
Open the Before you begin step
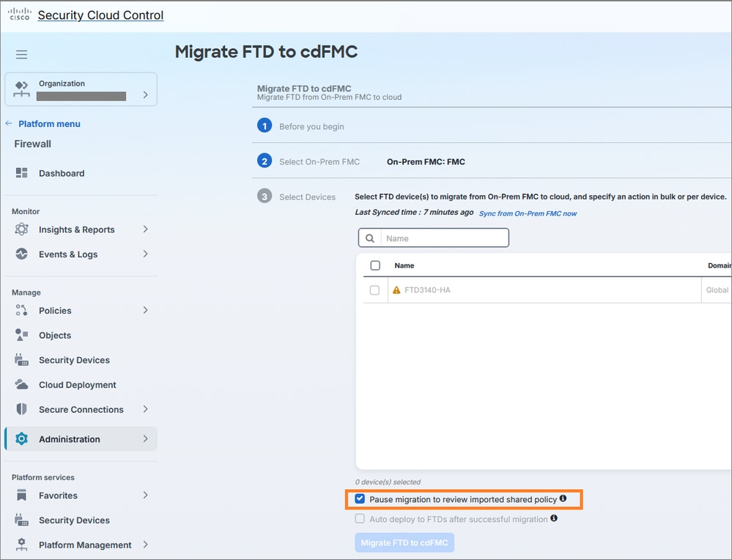pyautogui.click(x=311, y=127)
